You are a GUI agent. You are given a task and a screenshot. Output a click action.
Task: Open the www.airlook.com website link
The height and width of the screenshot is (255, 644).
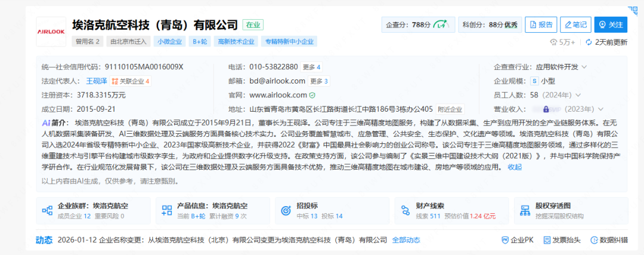click(x=278, y=95)
